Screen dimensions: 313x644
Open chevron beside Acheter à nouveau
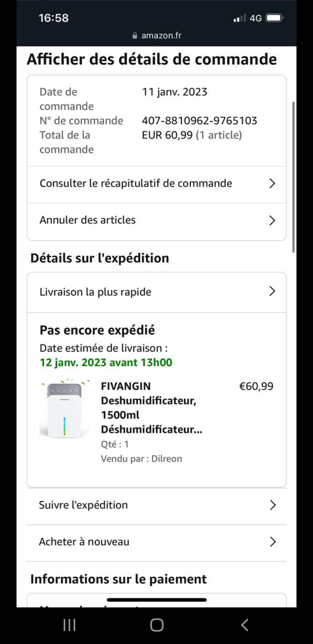tap(272, 542)
